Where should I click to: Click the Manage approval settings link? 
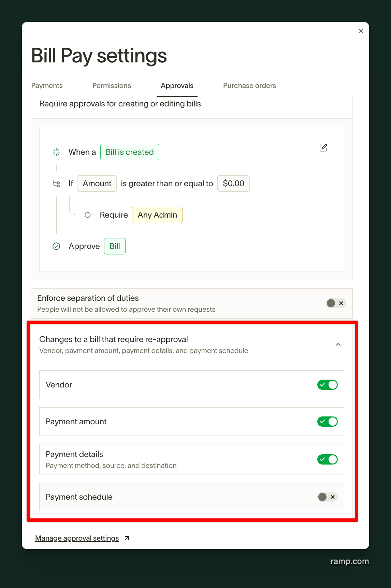coord(77,538)
